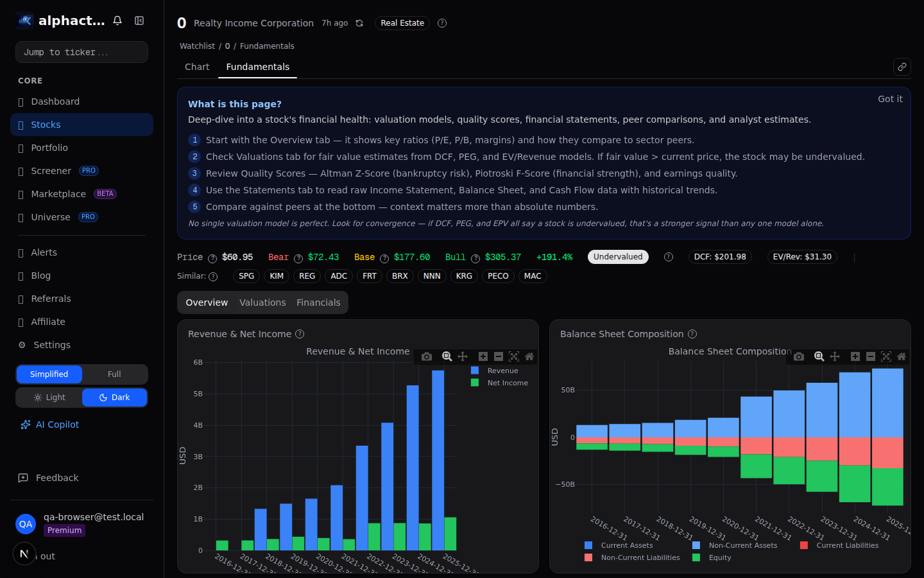The width and height of the screenshot is (924, 578).
Task: Dismiss the info banner with Got it
Action: click(890, 99)
